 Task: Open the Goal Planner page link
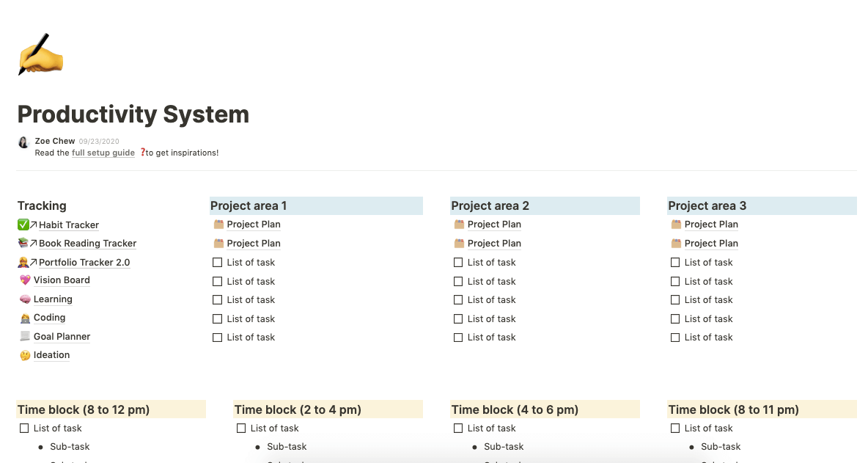coord(62,336)
